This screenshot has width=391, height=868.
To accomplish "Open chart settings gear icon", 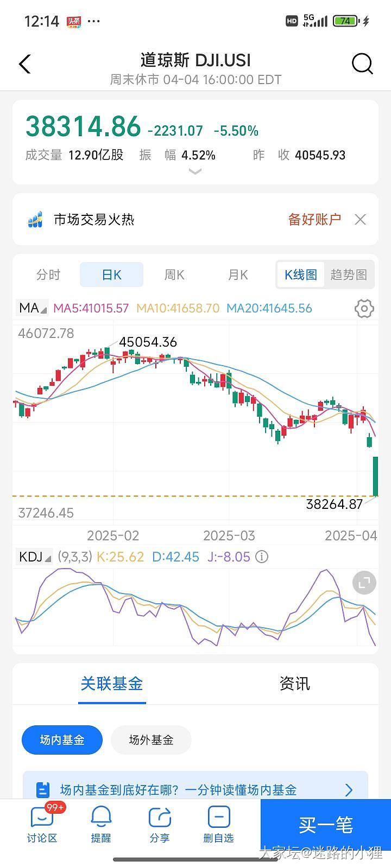I will click(x=364, y=309).
